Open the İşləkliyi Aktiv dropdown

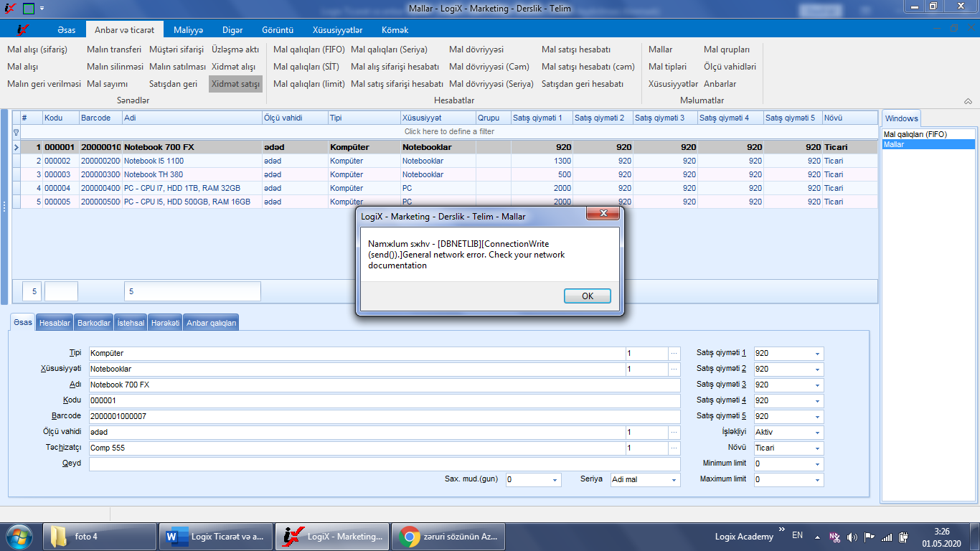pos(817,433)
